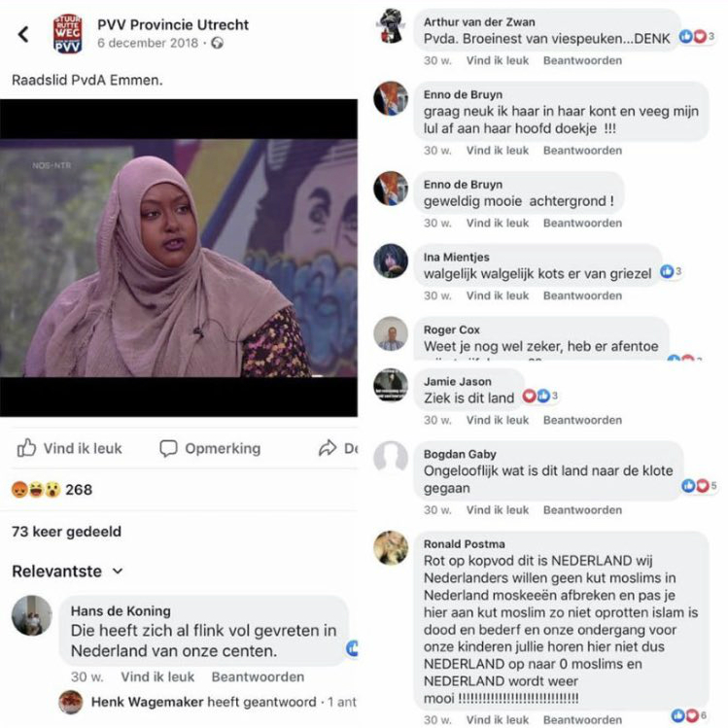The width and height of the screenshot is (728, 728).
Task: Open Opmerking speech bubble to comment
Action: coord(168,448)
